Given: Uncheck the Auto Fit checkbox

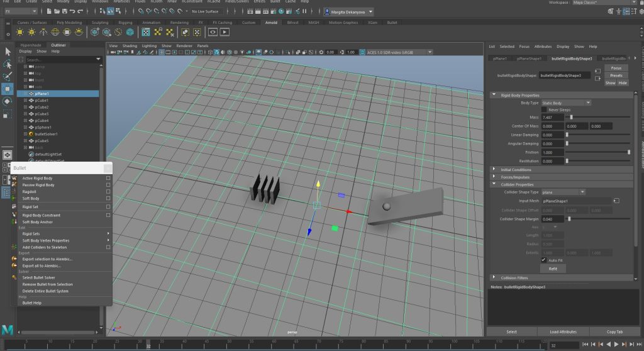Looking at the screenshot, I should coord(544,260).
